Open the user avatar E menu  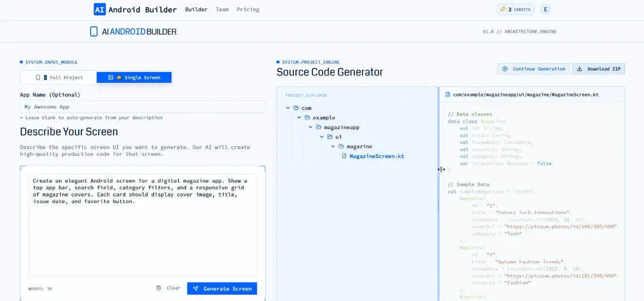[545, 9]
